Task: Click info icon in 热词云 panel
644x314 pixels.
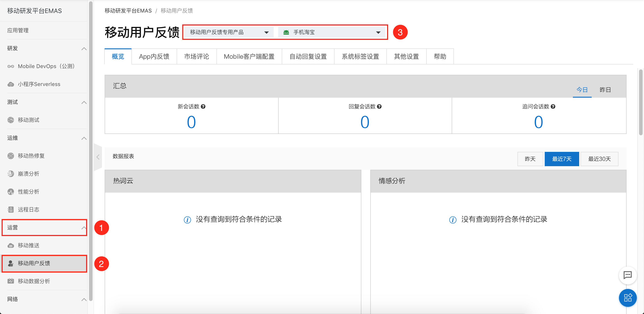Action: (187, 220)
